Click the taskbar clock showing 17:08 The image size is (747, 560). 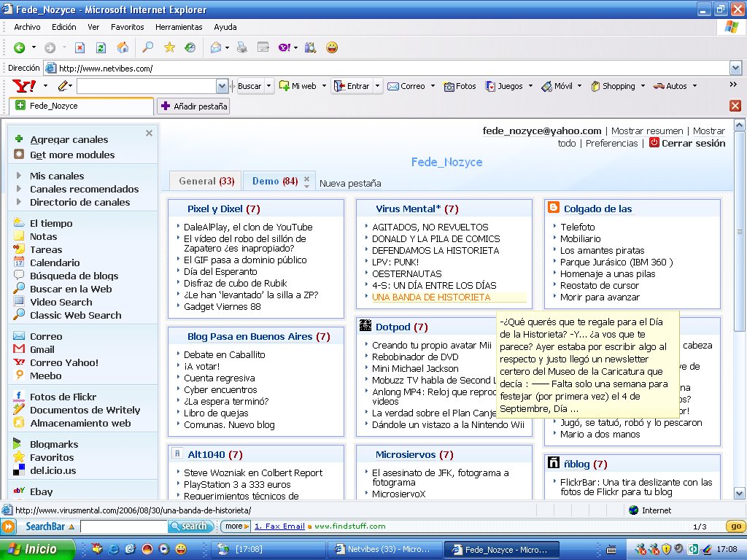pyautogui.click(x=727, y=550)
